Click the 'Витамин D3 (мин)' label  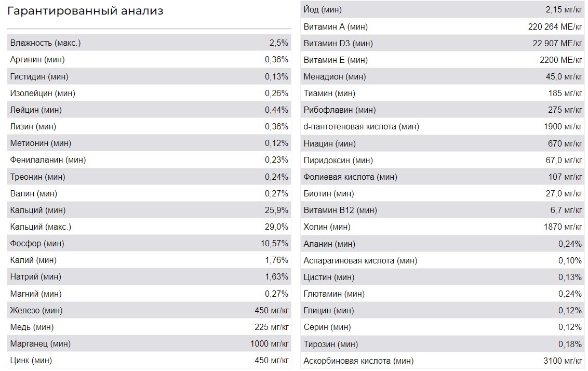[338, 44]
